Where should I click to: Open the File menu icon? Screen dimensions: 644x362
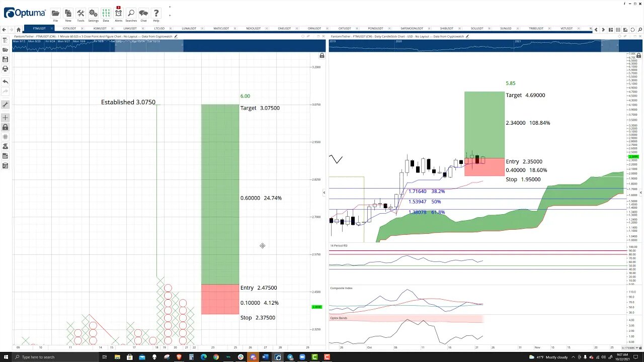pos(55,14)
